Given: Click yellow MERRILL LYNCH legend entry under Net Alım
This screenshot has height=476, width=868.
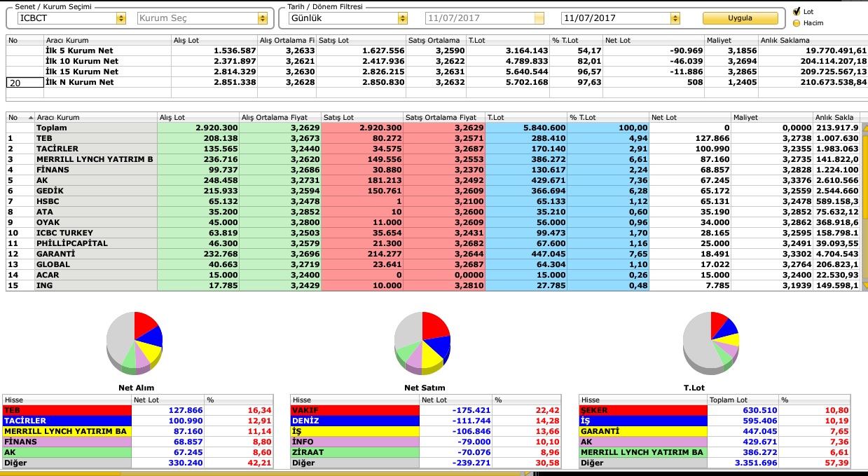Looking at the screenshot, I should point(67,432).
